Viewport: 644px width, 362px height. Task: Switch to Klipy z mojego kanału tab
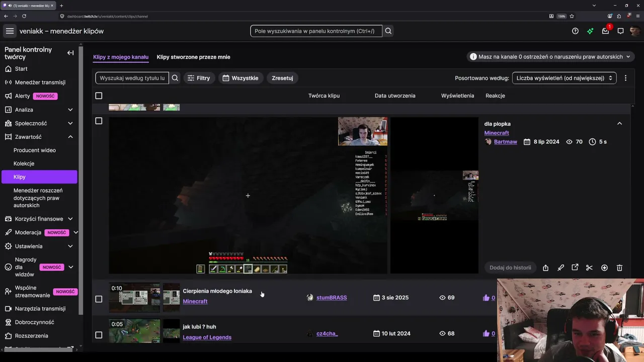click(x=121, y=57)
